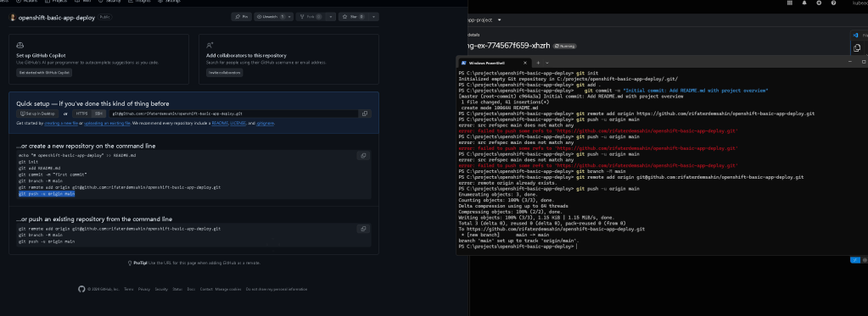Click the VS Code icon at right edge

coord(855,35)
